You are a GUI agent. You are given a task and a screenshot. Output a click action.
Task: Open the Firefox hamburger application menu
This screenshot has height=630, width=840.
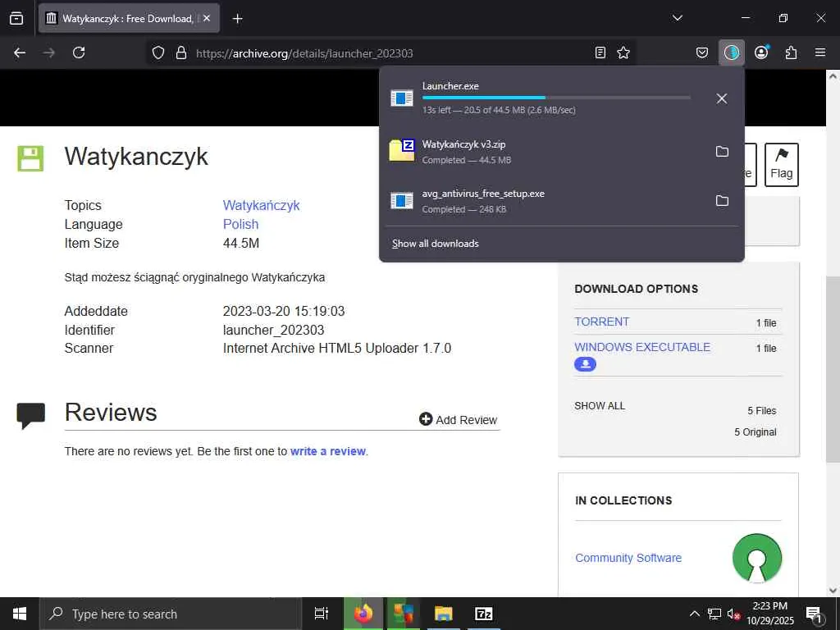[x=820, y=52]
